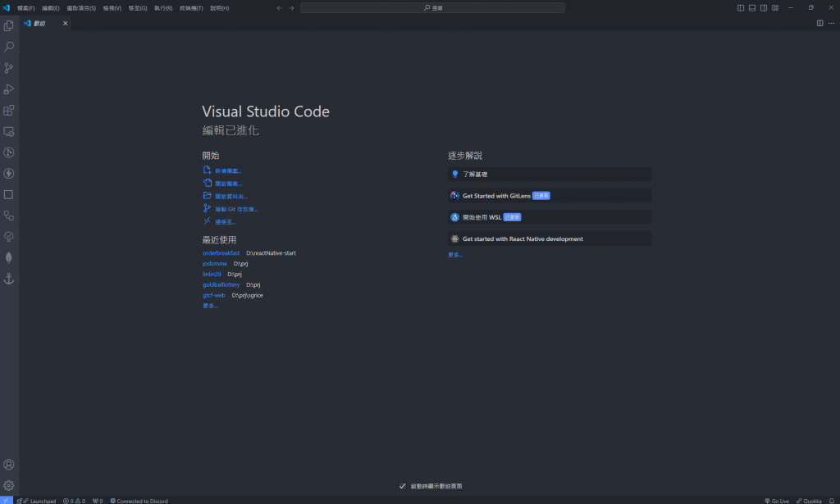The height and width of the screenshot is (504, 840).
Task: Click the 開啟資料夾... link
Action: click(x=231, y=197)
